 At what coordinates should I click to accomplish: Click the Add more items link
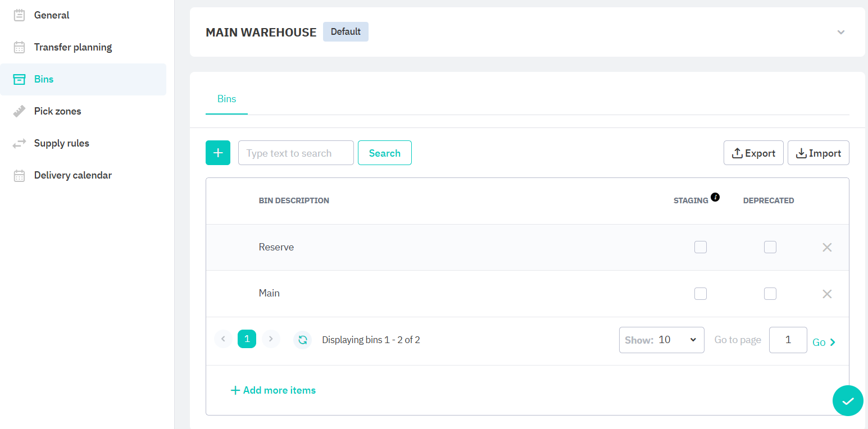tap(273, 390)
